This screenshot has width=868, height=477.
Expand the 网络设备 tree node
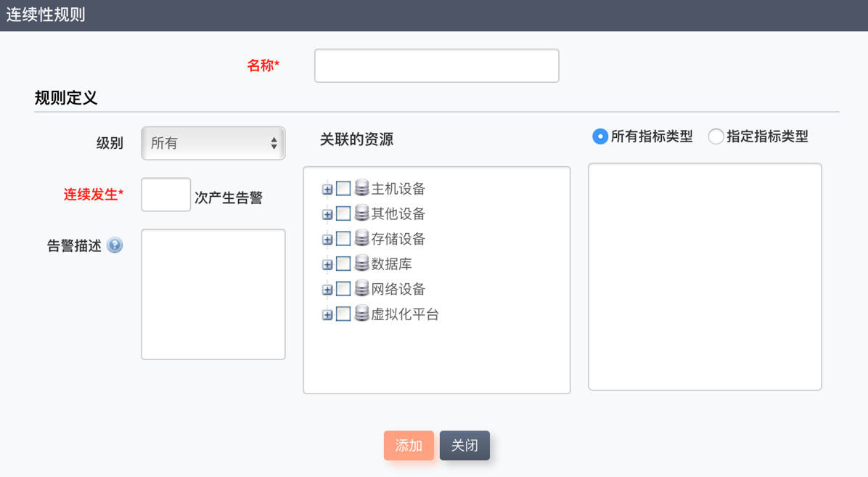[x=327, y=290]
